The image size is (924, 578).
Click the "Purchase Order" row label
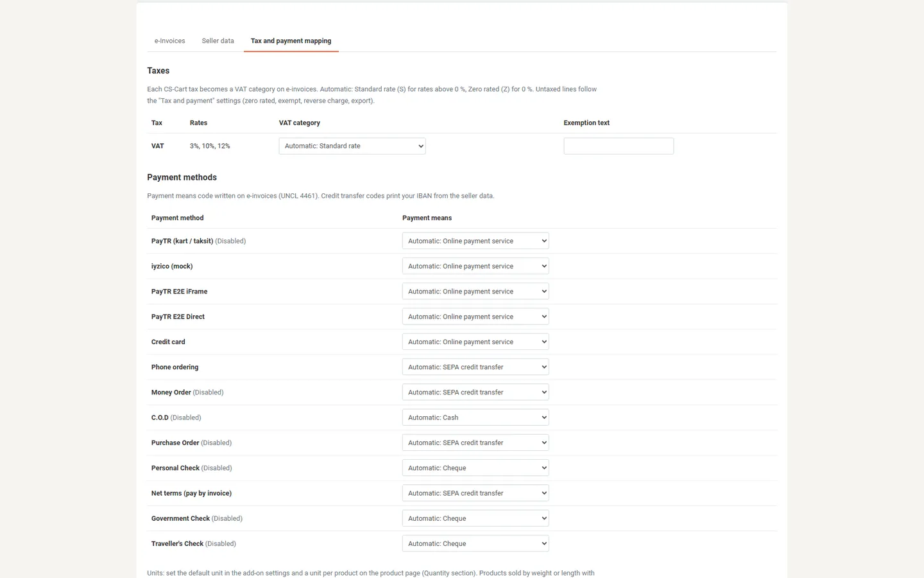pyautogui.click(x=175, y=442)
